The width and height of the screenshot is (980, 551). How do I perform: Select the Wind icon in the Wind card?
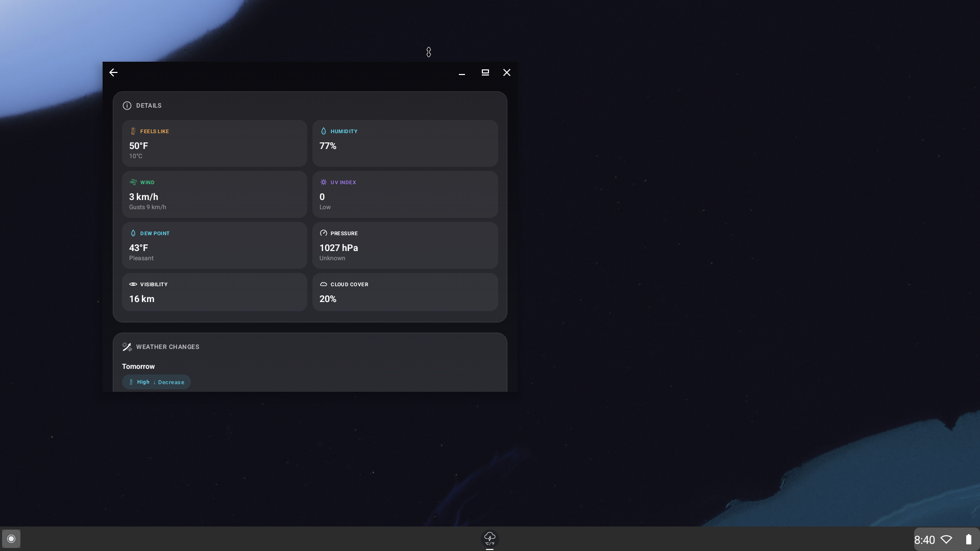point(133,182)
